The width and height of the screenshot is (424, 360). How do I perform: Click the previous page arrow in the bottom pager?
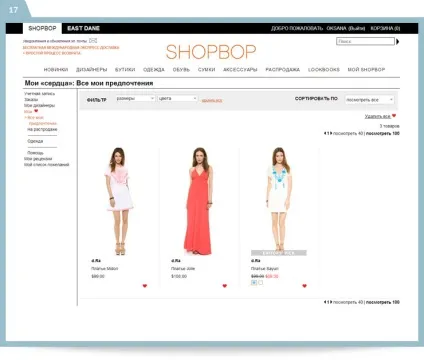[325, 302]
